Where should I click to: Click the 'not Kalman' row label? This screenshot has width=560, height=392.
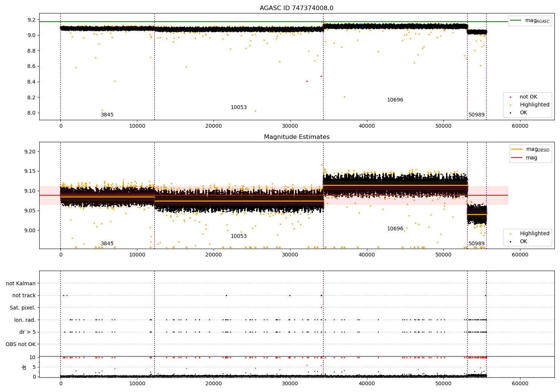[21, 284]
